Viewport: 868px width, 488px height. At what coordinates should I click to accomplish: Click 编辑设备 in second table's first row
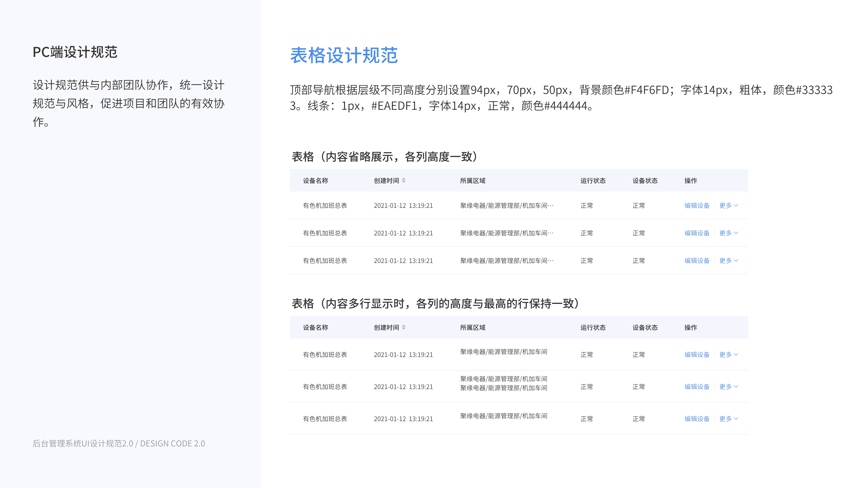click(x=697, y=355)
